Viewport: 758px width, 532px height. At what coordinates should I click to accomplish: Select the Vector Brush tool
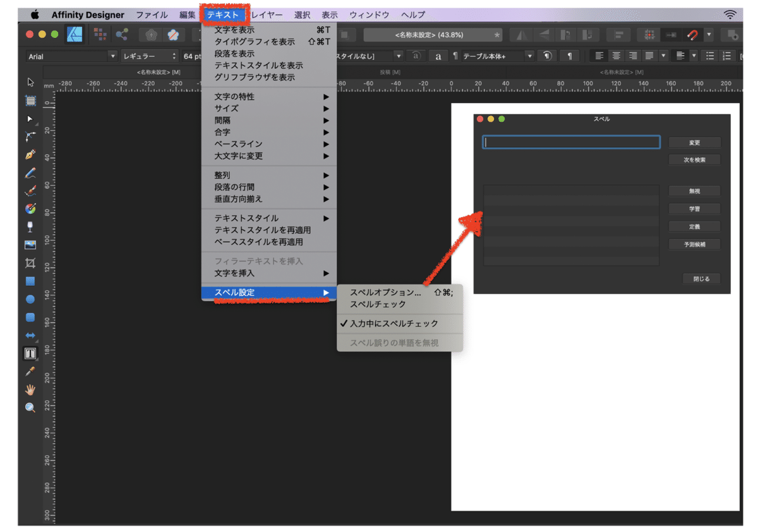pos(30,191)
